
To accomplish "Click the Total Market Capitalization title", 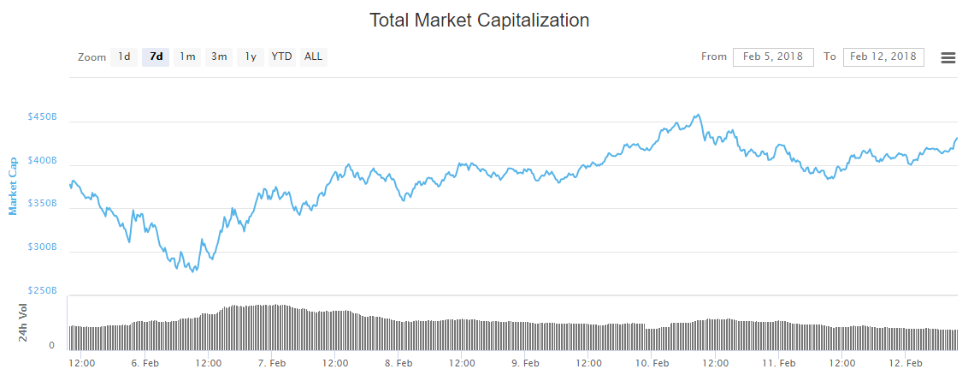I will coord(479,20).
